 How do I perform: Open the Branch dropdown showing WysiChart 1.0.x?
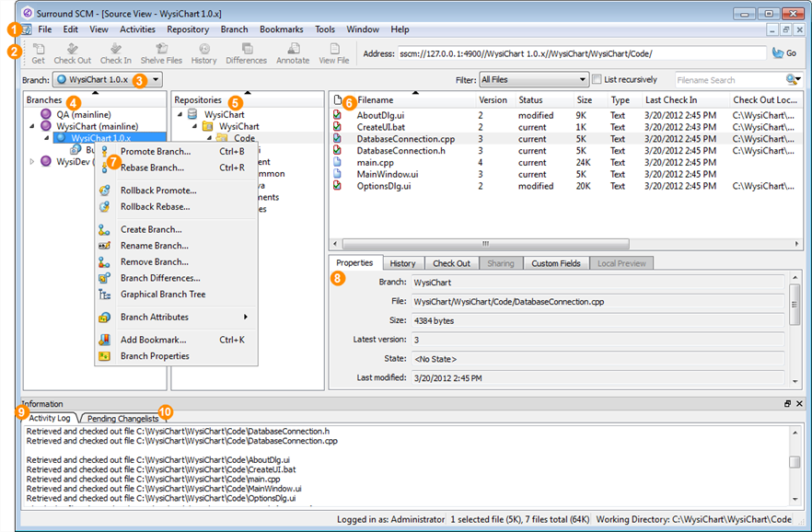pyautogui.click(x=107, y=80)
